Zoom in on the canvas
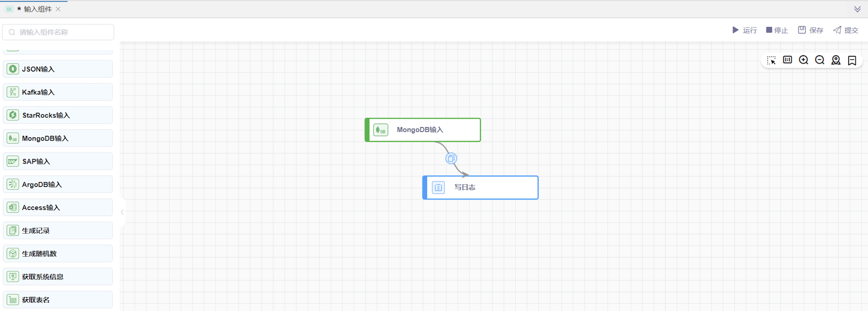Viewport: 868px width, 311px height. (803, 60)
